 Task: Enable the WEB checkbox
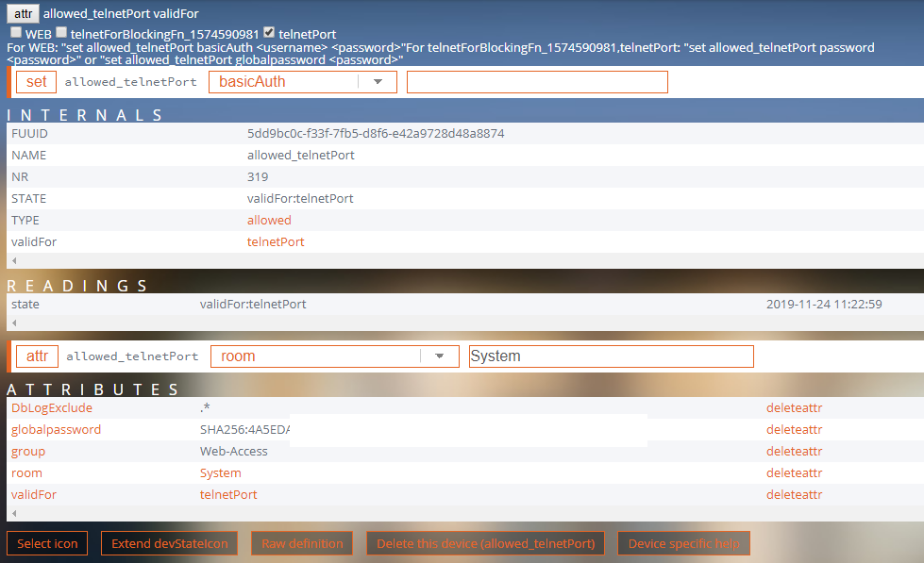[16, 32]
